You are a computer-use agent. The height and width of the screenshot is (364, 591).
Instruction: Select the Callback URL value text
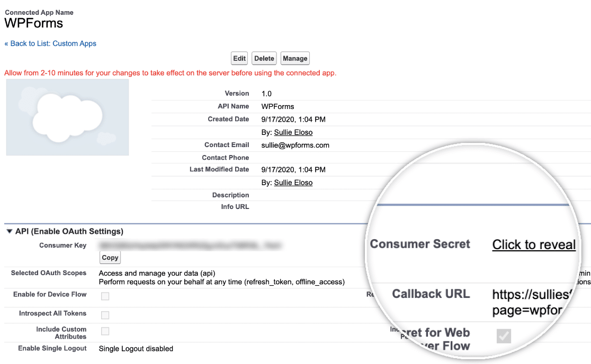[532, 302]
